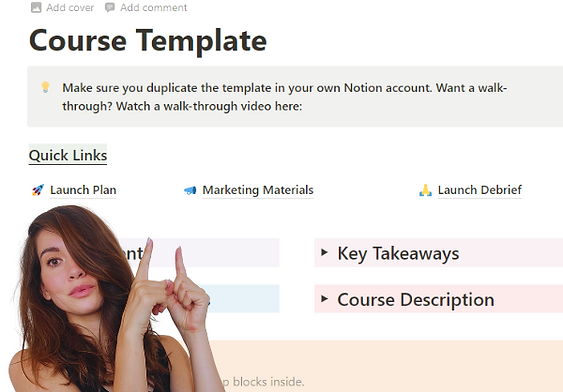Viewport: 563px width, 392px height.
Task: Click the light bulb callout icon
Action: coord(45,87)
